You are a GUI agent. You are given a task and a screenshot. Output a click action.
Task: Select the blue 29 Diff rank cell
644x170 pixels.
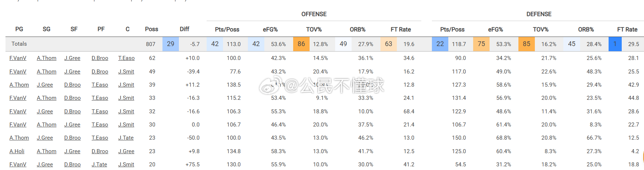170,44
